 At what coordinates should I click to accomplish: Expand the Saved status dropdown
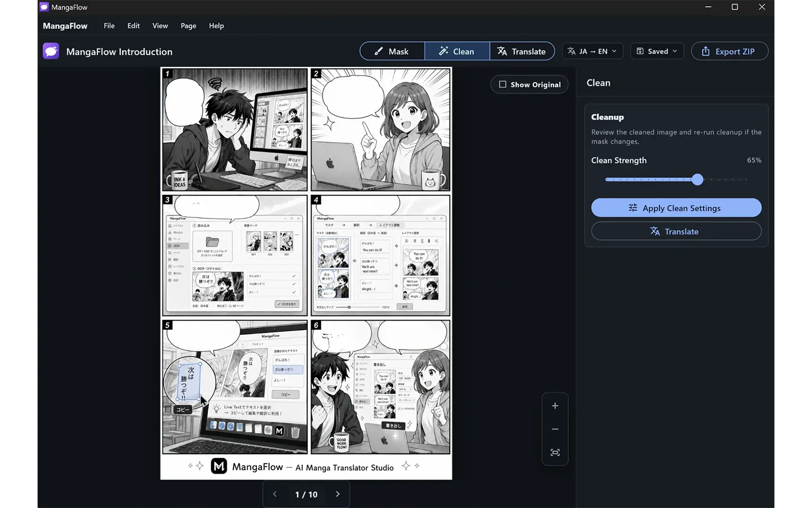(657, 51)
